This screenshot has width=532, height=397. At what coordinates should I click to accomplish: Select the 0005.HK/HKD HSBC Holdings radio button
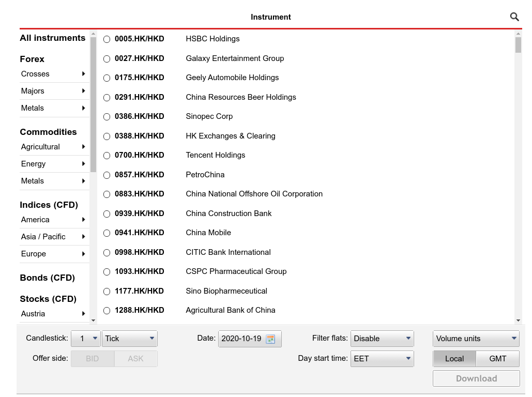[x=107, y=39]
